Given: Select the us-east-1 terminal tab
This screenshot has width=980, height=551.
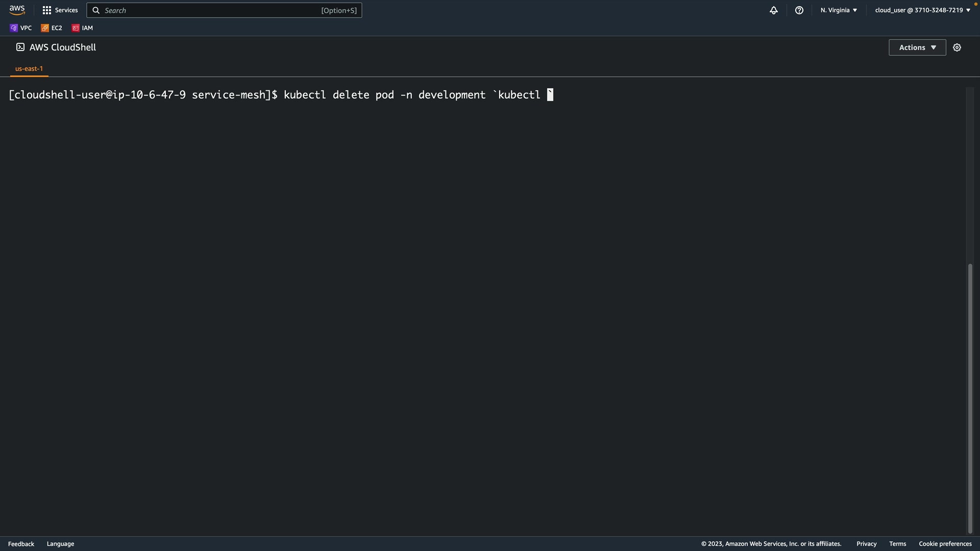Looking at the screenshot, I should 29,68.
